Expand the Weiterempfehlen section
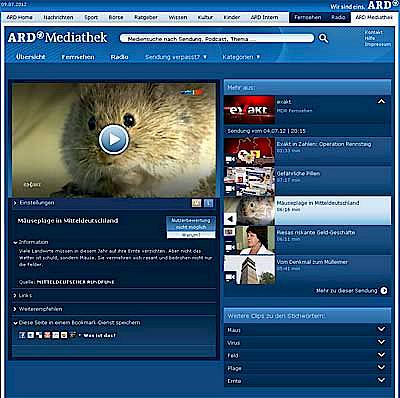This screenshot has width=400, height=398. click(x=38, y=309)
